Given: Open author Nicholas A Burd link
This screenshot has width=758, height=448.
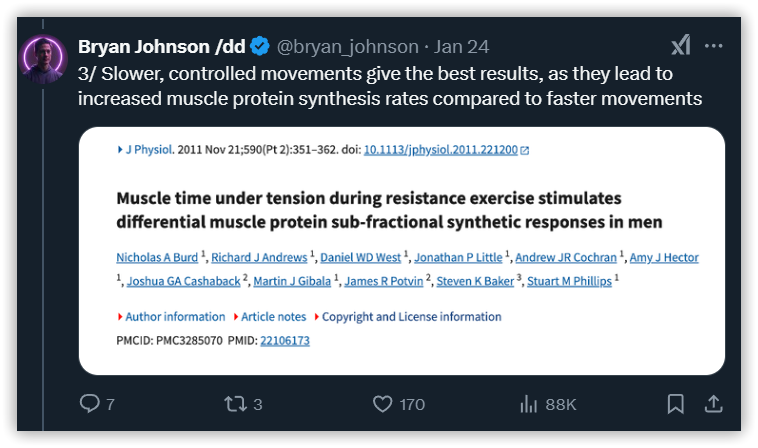Looking at the screenshot, I should click(x=157, y=258).
